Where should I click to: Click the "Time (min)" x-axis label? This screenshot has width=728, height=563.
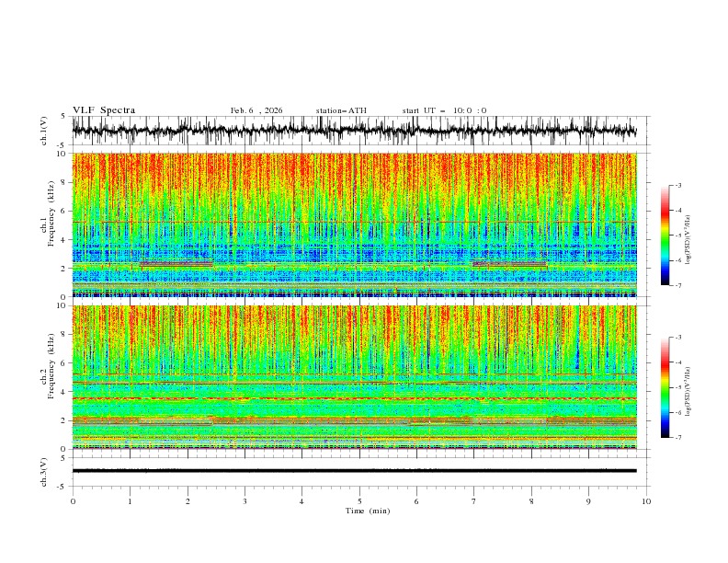click(x=368, y=511)
